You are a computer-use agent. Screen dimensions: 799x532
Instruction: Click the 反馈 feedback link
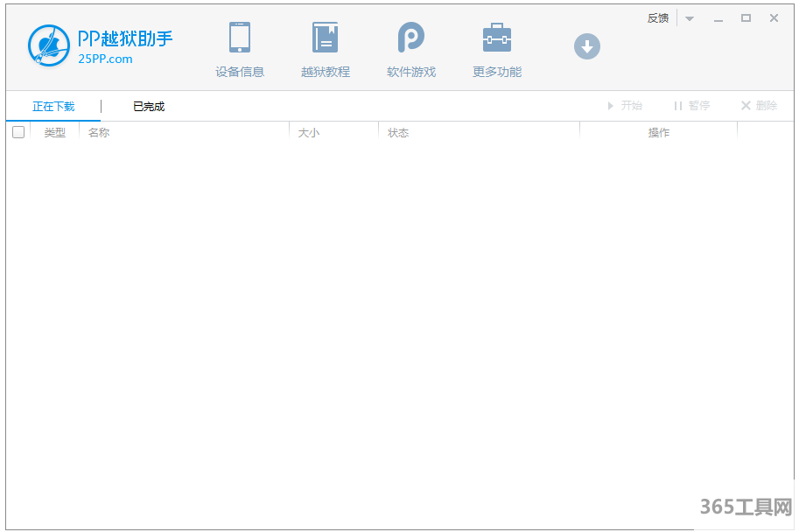coord(658,18)
